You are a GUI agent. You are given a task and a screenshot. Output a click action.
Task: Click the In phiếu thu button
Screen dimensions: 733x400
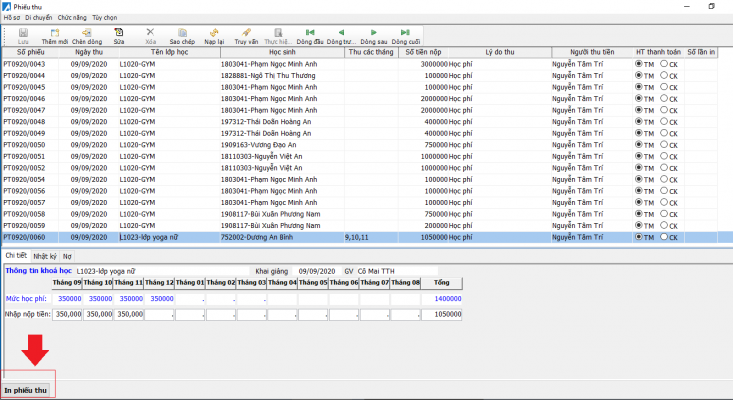click(x=26, y=390)
